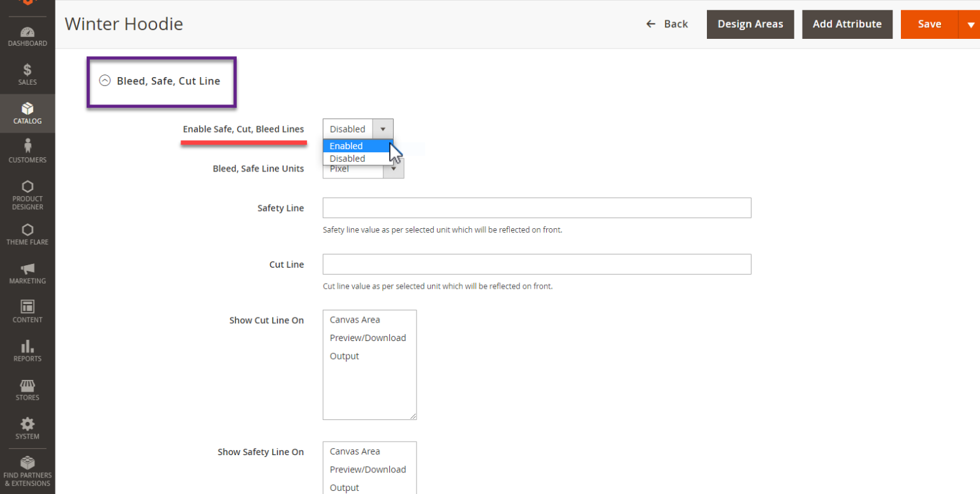Click the Add Attribute button
Screen dimensions: 980x494
click(847, 24)
